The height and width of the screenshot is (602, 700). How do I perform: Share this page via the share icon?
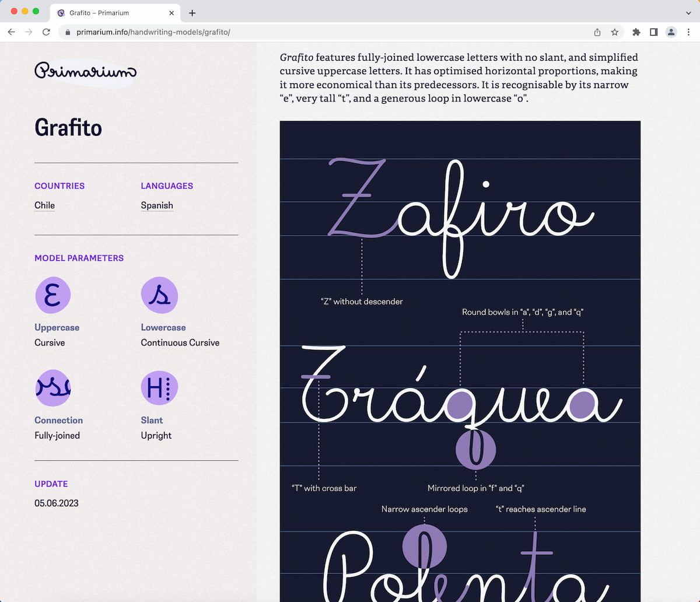pyautogui.click(x=597, y=32)
